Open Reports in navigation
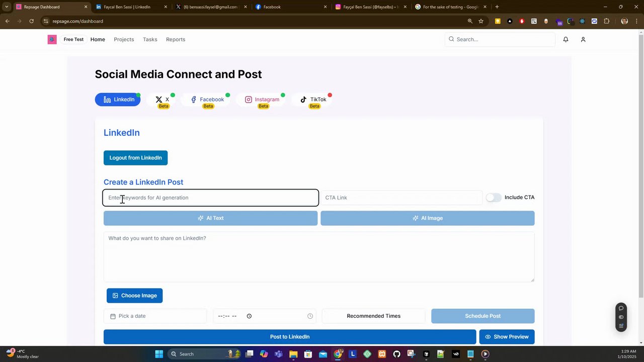This screenshot has height=362, width=644. (176, 39)
